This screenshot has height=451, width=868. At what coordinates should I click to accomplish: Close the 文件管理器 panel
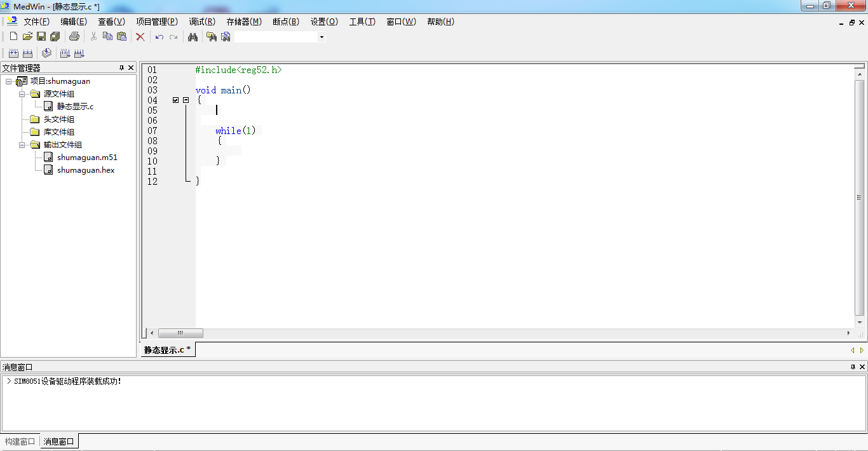[131, 68]
